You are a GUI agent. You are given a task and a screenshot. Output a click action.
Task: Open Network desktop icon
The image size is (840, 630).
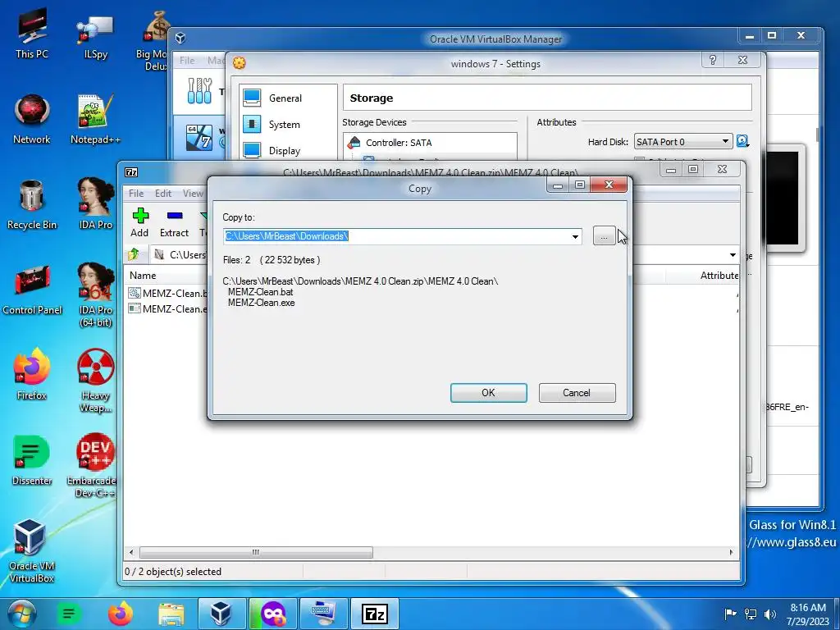[32, 119]
